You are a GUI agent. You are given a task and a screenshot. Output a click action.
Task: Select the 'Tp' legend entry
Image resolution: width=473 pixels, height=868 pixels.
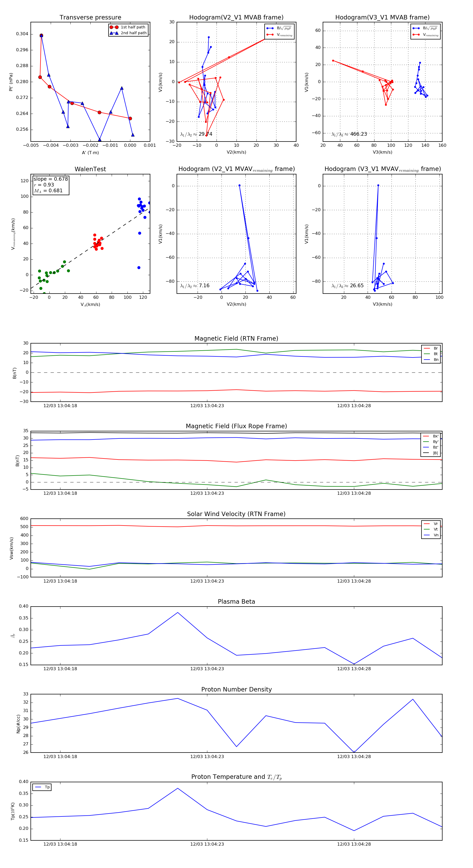pos(42,787)
